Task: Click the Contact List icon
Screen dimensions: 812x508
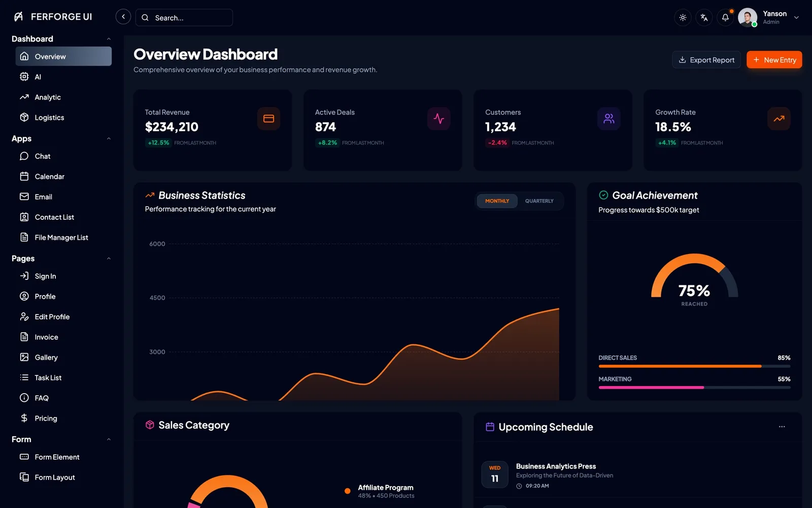Action: 24,217
